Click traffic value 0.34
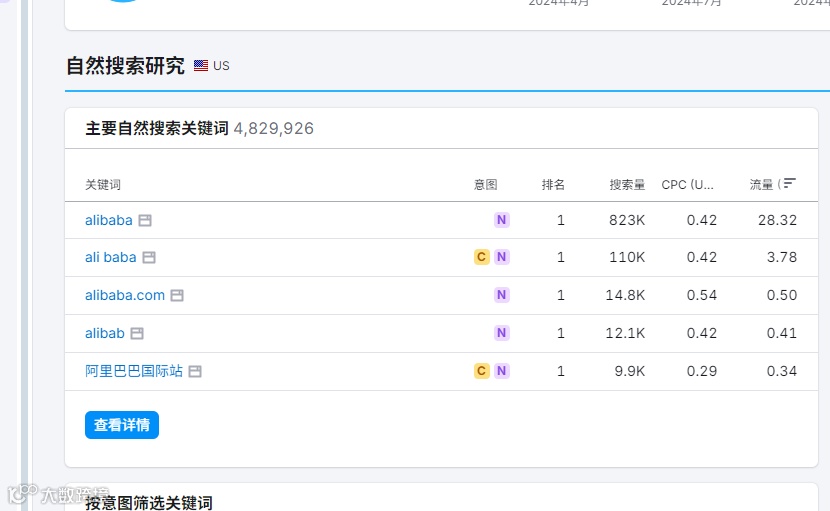The width and height of the screenshot is (830, 511). (782, 371)
